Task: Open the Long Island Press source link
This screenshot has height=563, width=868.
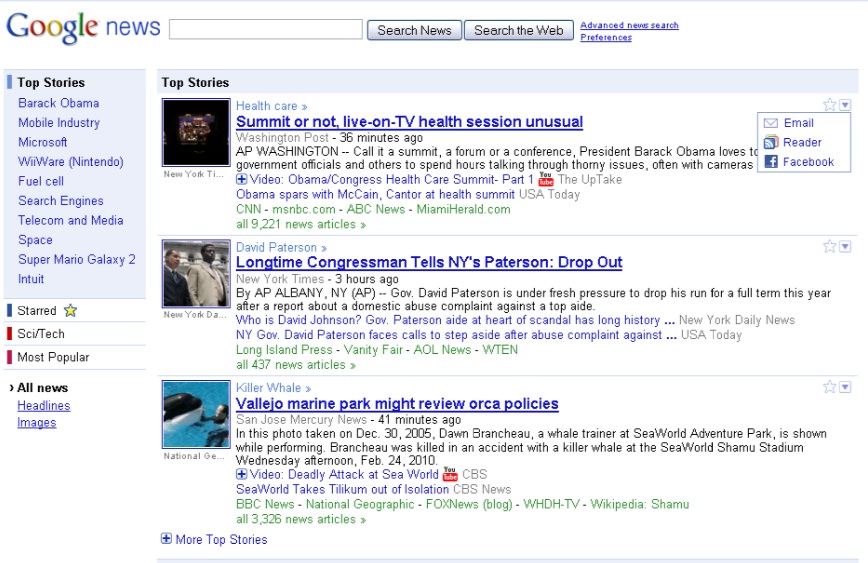Action: [x=284, y=350]
